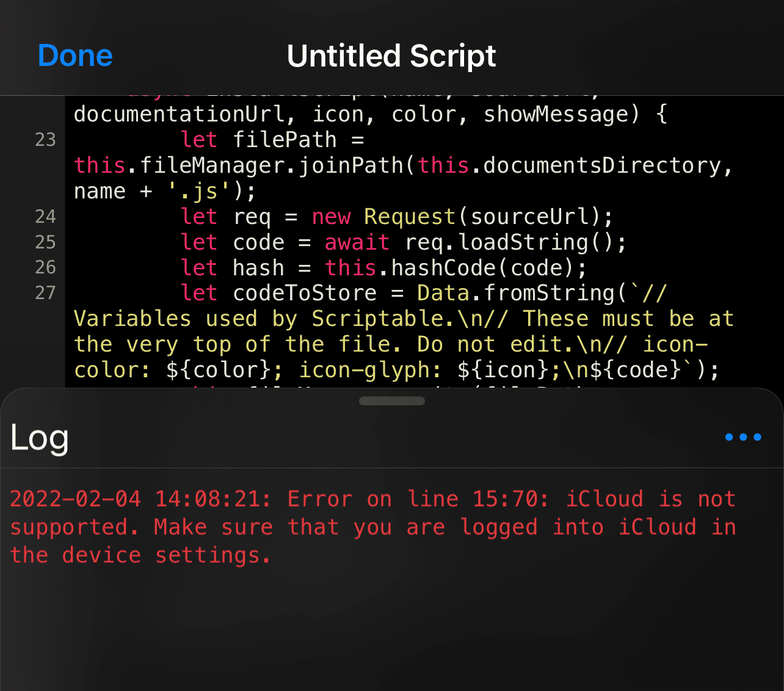The image size is (784, 691).
Task: Click 'documentsDirectory' in the joinPath call
Action: (x=602, y=165)
